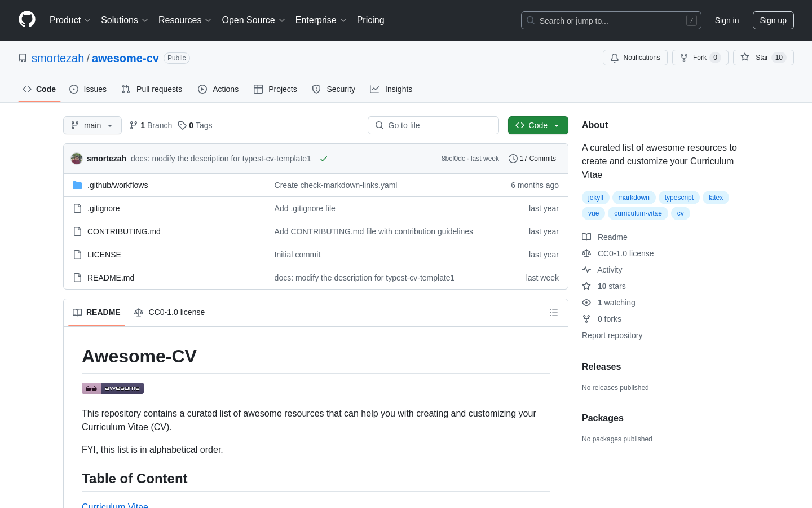This screenshot has height=508, width=812.
Task: Click the .github/workflows folder icon
Action: pyautogui.click(x=77, y=185)
